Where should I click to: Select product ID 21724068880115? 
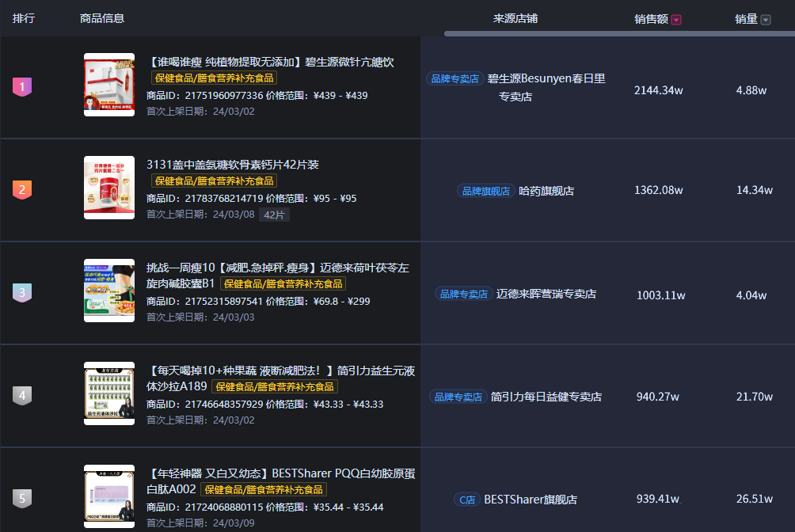pos(224,507)
